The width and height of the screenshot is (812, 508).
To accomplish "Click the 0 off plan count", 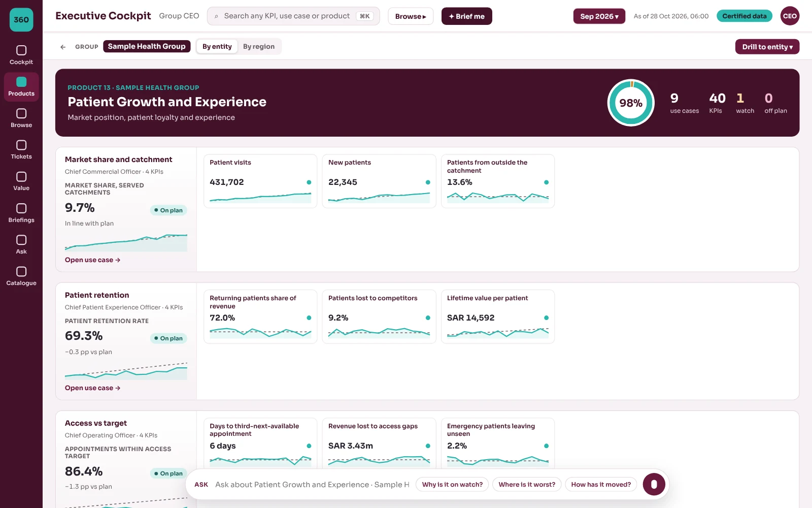I will pyautogui.click(x=775, y=103).
